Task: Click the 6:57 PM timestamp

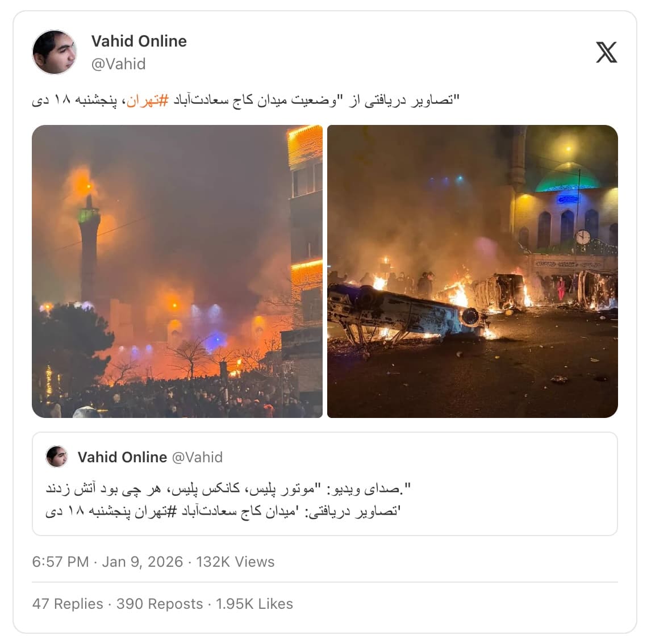Action: tap(60, 562)
